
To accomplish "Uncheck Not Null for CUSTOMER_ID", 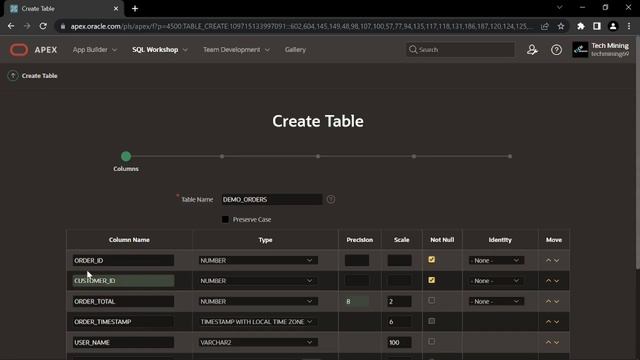I will (x=431, y=280).
